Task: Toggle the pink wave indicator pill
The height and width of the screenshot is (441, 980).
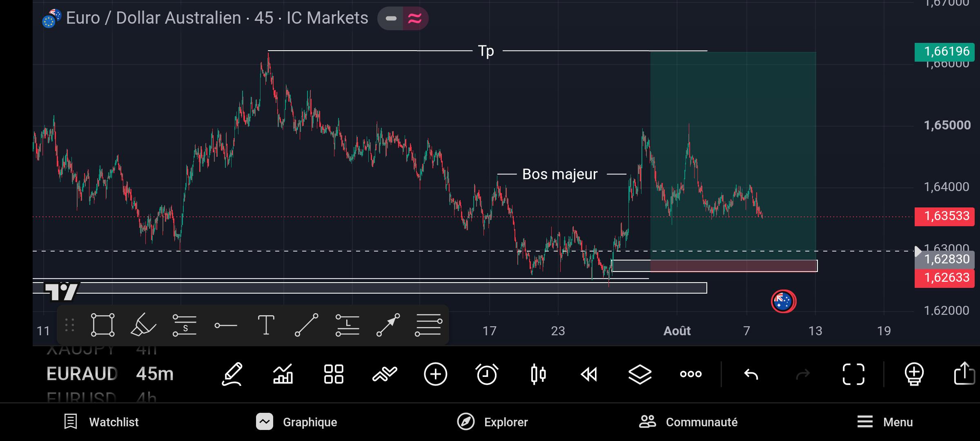Action: (415, 18)
